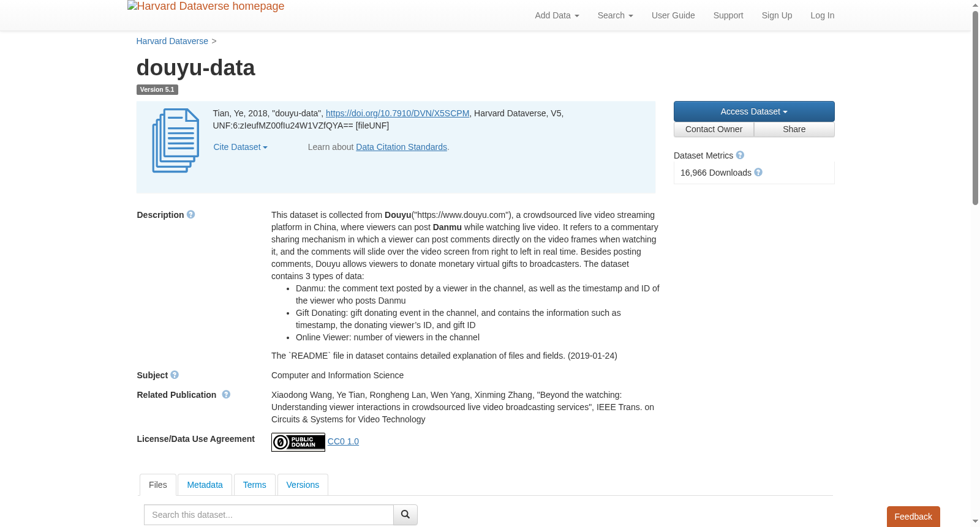
Task: Switch to the Versions tab
Action: point(303,485)
